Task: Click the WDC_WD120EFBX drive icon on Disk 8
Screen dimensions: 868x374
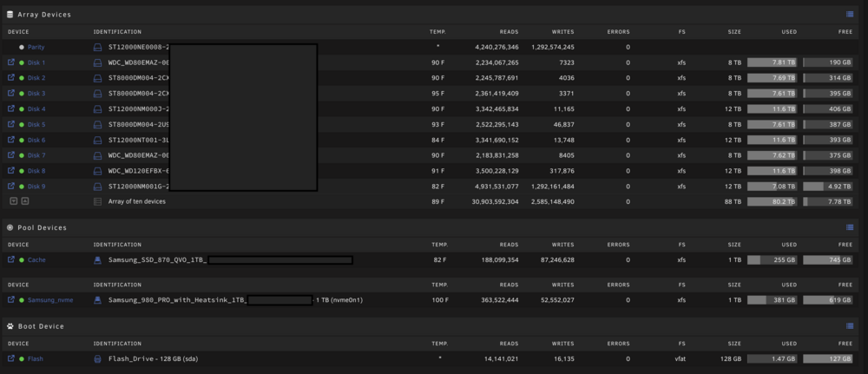Action: pos(97,171)
